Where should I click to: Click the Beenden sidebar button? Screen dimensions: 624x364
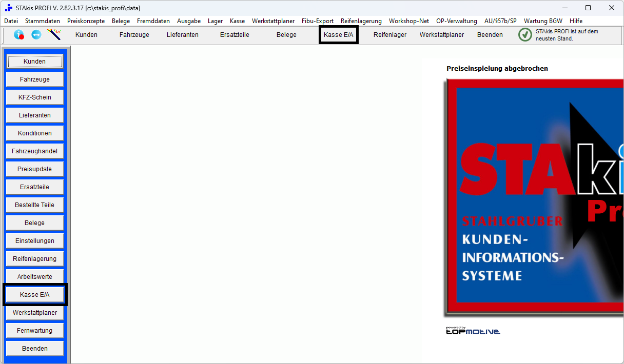[x=35, y=349]
